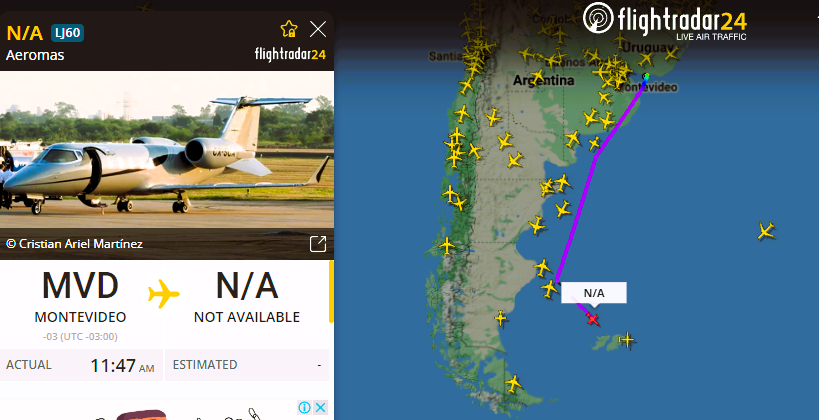Click the red selected aircraft icon on map
The image size is (819, 420).
tap(592, 319)
